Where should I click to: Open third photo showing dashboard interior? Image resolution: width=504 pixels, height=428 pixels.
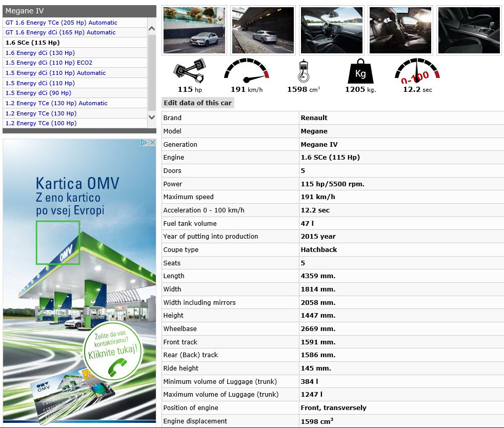tap(331, 30)
